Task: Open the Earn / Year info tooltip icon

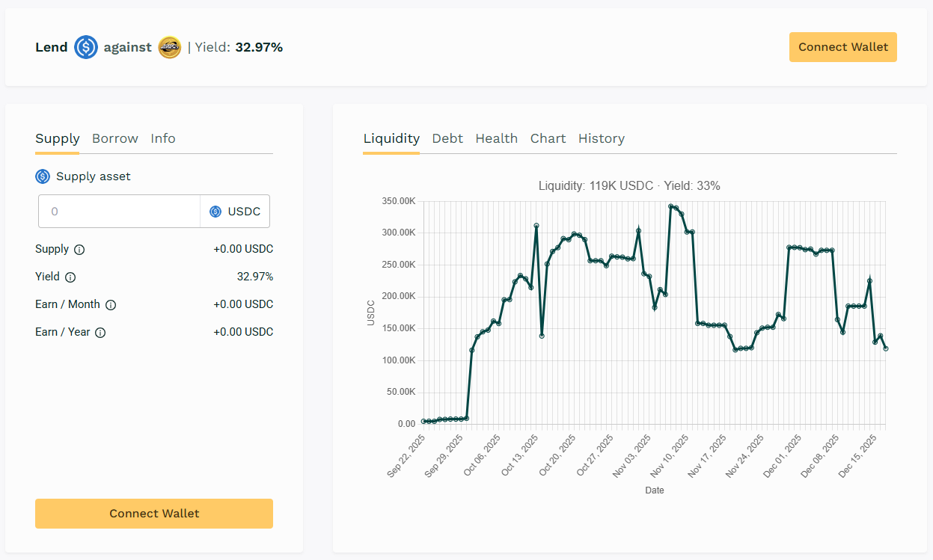Action: 100,333
